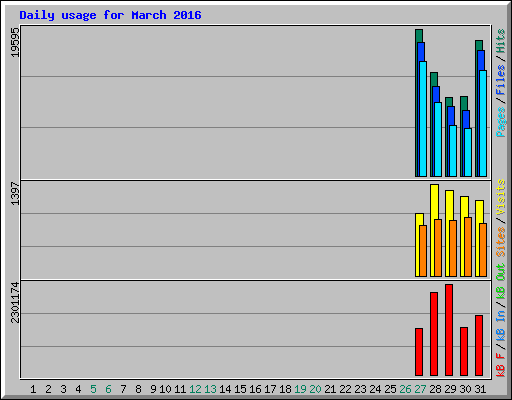Click day label 28 on x-axis
Viewport: 512px width, 400px height.
[x=435, y=389]
